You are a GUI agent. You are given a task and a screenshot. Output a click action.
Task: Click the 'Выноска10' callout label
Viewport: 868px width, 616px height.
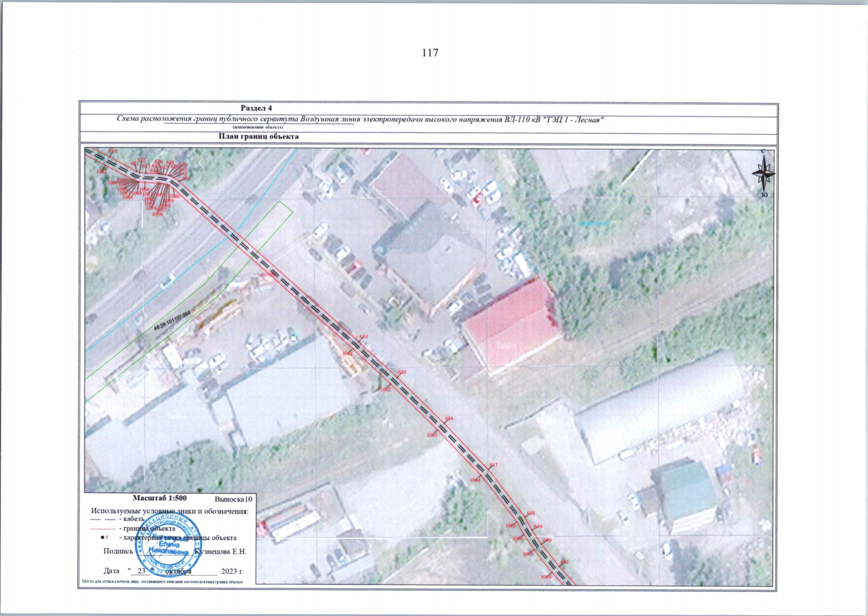tap(234, 499)
